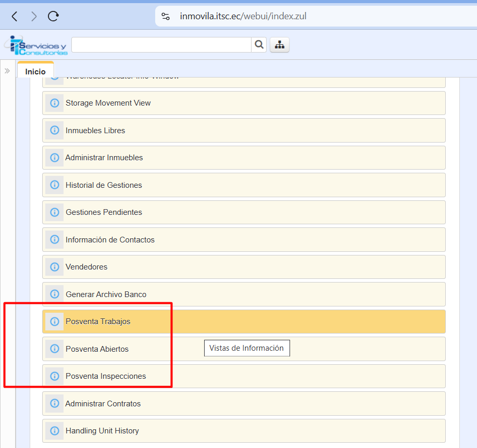The width and height of the screenshot is (477, 448).
Task: Click the magnifying glass search icon
Action: [x=259, y=45]
